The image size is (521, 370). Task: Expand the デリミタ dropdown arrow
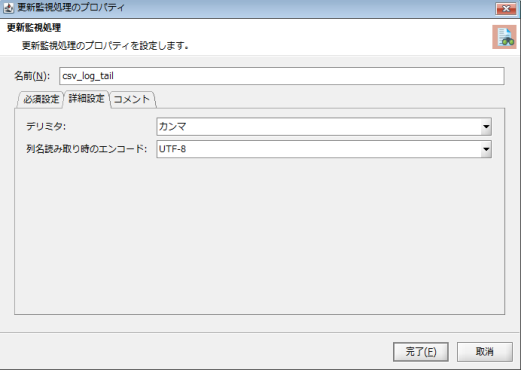click(486, 127)
